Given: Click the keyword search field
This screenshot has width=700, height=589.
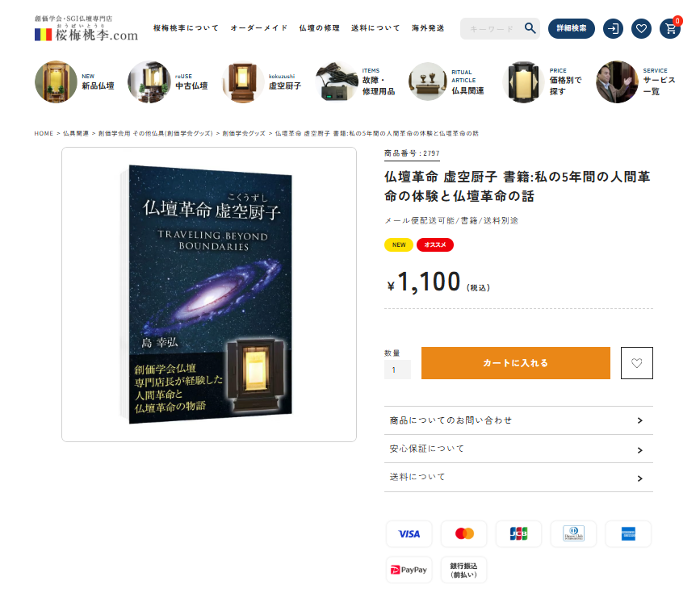Looking at the screenshot, I should click(x=492, y=28).
